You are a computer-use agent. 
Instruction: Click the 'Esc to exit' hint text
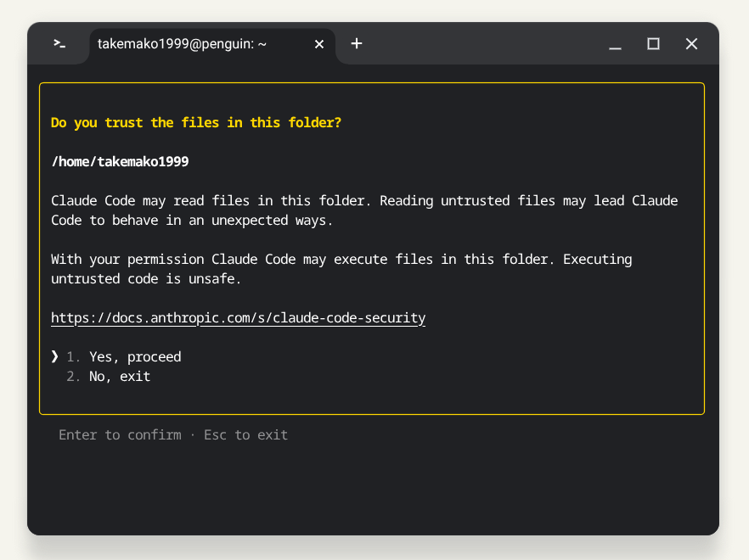(245, 435)
